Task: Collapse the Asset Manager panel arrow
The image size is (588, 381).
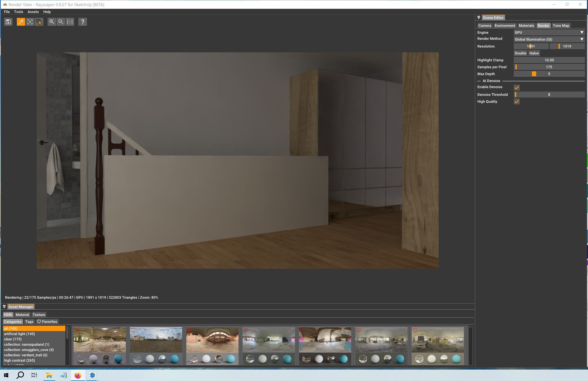Action: tap(4, 307)
